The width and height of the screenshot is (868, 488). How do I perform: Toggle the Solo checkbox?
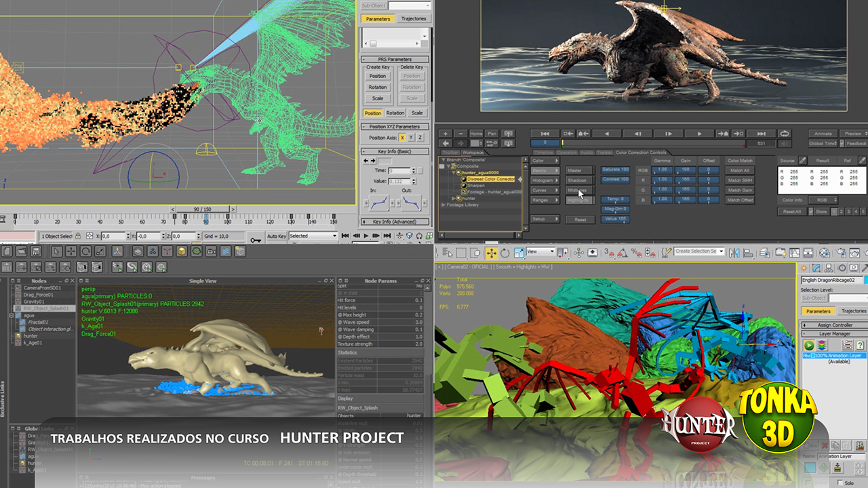(x=842, y=483)
